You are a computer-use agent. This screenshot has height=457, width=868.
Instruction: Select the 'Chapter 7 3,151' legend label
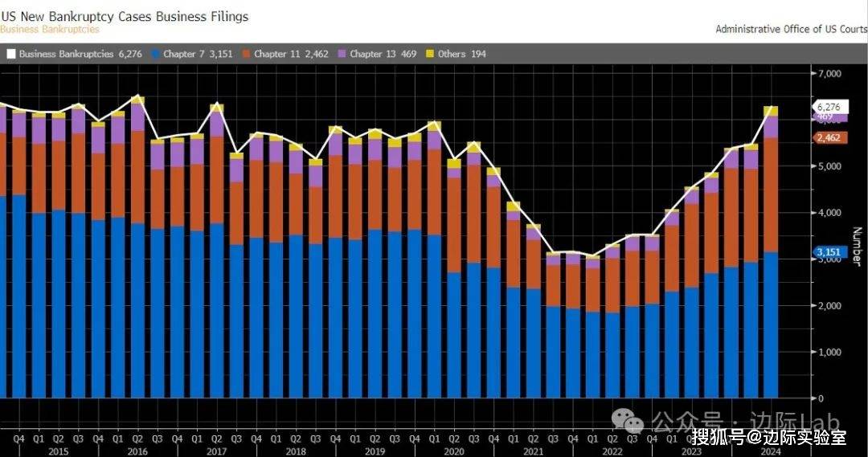tap(198, 55)
